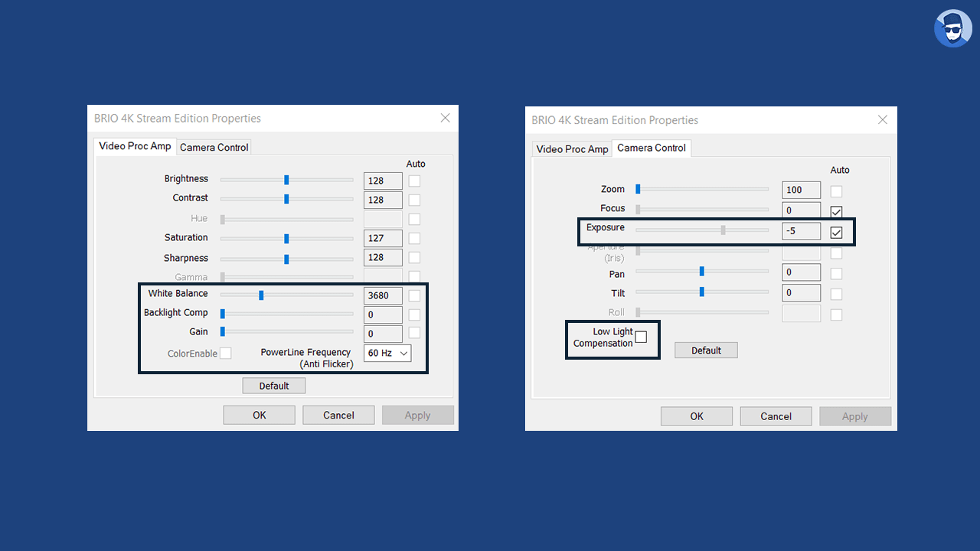This screenshot has height=551, width=980.
Task: Click the Tilt value field
Action: pos(802,292)
